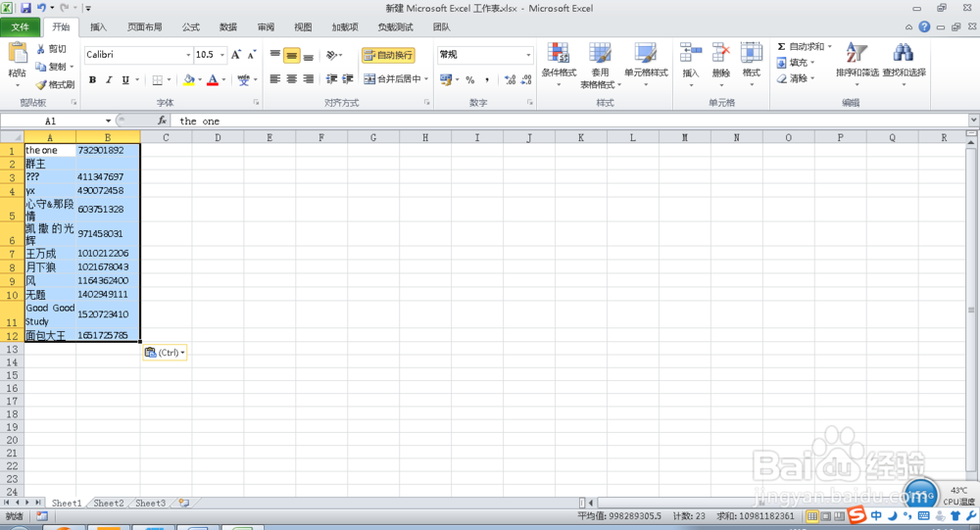980x530 pixels.
Task: Toggle Align Text Left
Action: point(275,78)
